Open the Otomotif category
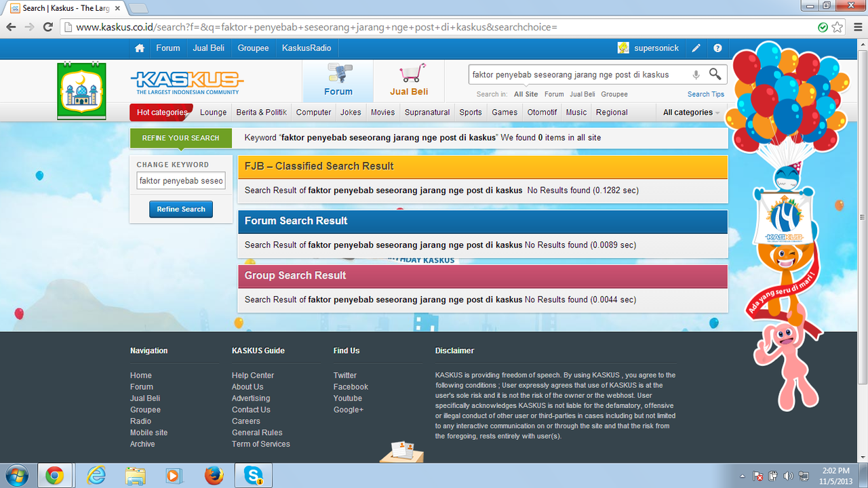This screenshot has width=868, height=488. coord(542,113)
